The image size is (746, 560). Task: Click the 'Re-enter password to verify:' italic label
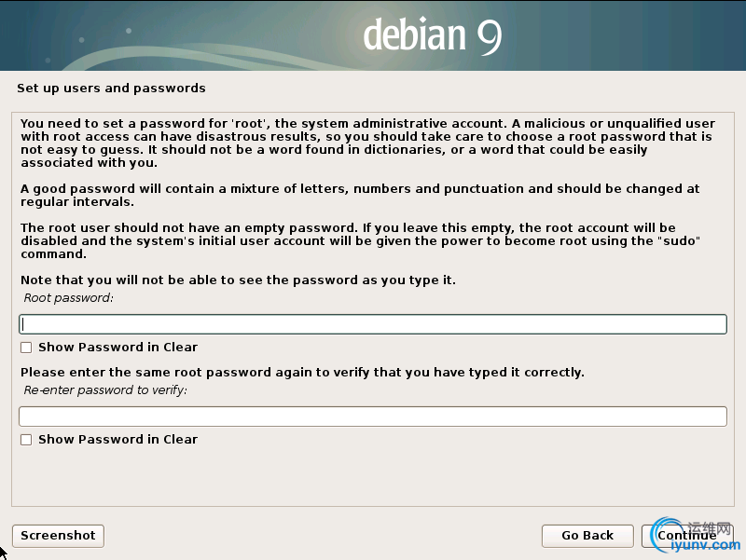tap(105, 390)
